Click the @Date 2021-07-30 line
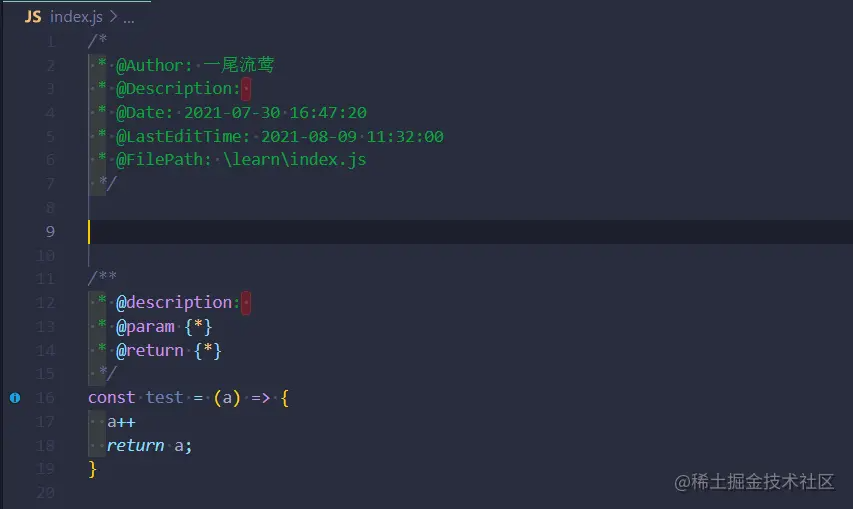853x509 pixels. [241, 113]
